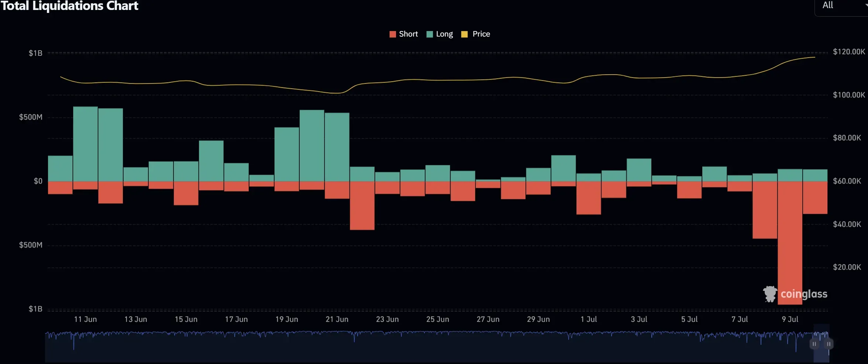
Task: Click the yellow Price legend color square
Action: 465,34
